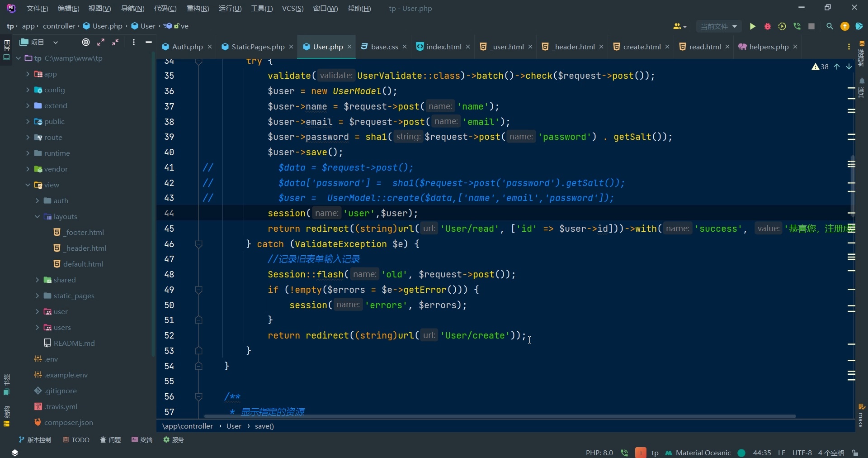Toggle fold marker at line 46 catch

[198, 244]
